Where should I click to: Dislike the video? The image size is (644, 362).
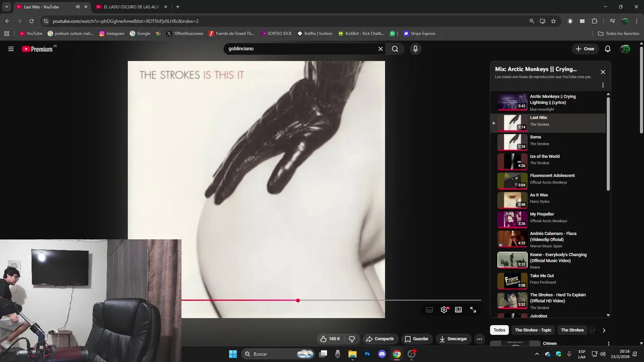pos(352,339)
